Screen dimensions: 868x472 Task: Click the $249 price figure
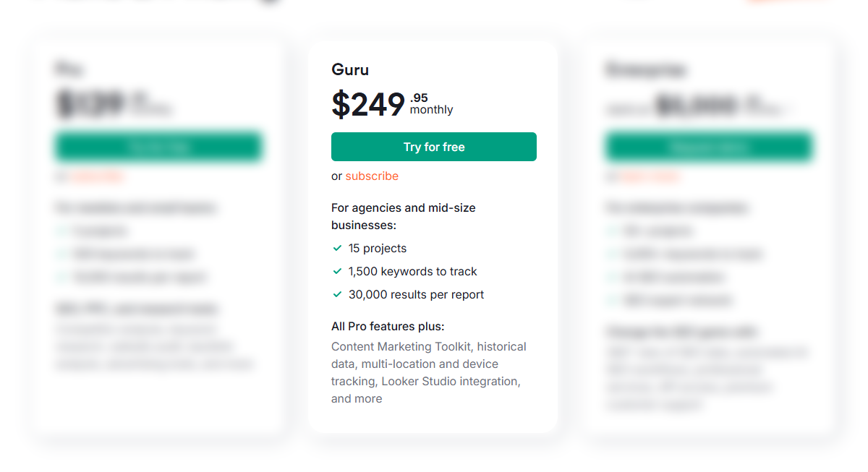tap(368, 104)
